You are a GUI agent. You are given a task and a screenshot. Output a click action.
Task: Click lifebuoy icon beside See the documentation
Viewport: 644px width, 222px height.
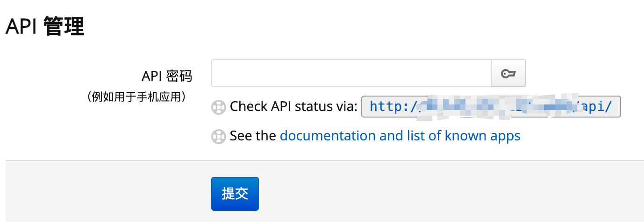click(x=218, y=136)
